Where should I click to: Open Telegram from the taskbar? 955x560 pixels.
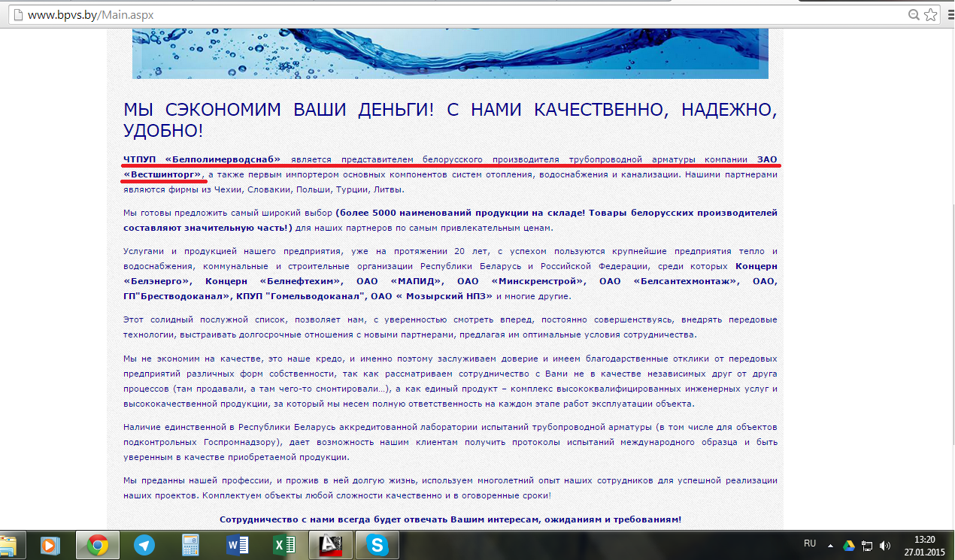[x=144, y=545]
